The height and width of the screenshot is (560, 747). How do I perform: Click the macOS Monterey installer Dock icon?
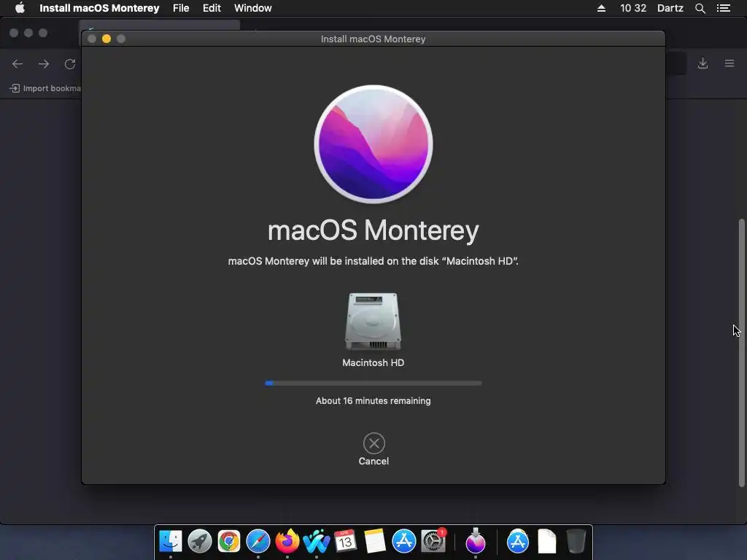pos(476,542)
